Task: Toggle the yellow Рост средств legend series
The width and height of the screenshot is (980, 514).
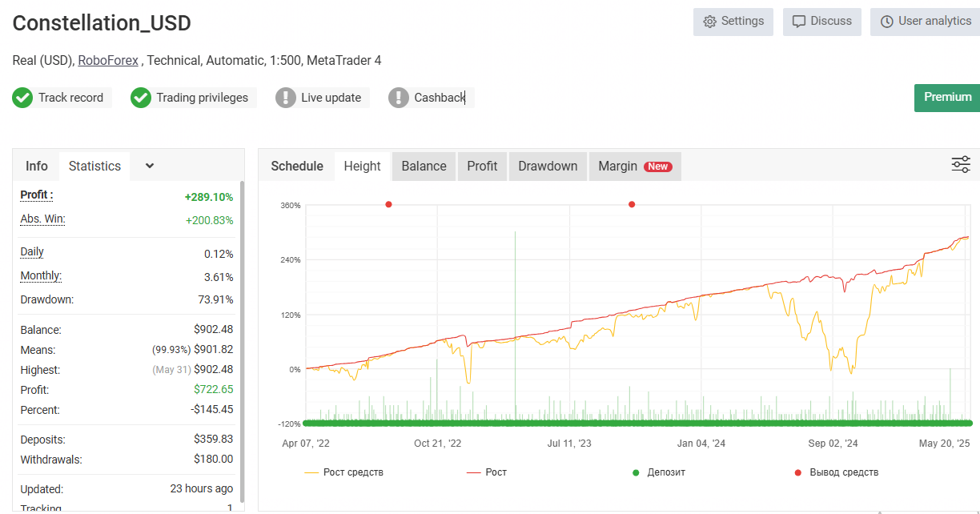Action: point(344,472)
